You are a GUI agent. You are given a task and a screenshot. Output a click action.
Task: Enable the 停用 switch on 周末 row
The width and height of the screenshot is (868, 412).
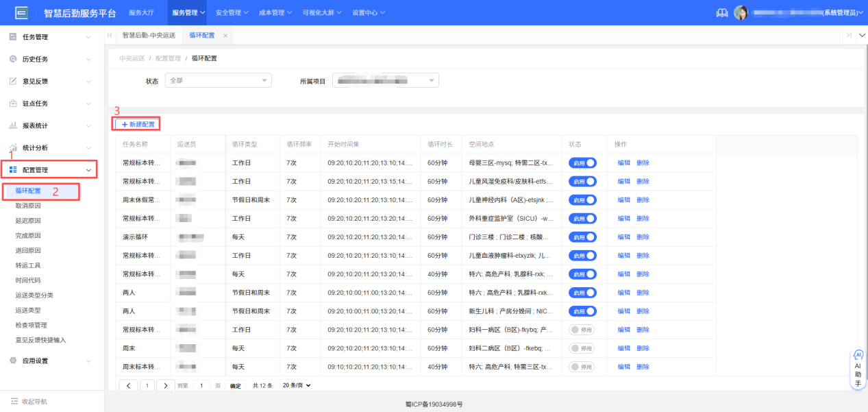(582, 348)
